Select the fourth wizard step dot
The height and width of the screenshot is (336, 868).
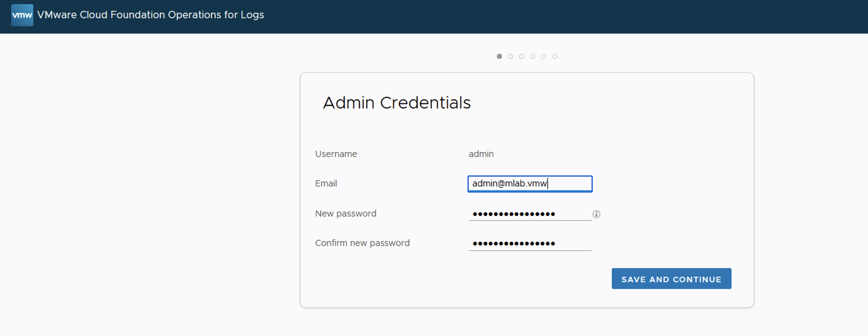pyautogui.click(x=532, y=56)
